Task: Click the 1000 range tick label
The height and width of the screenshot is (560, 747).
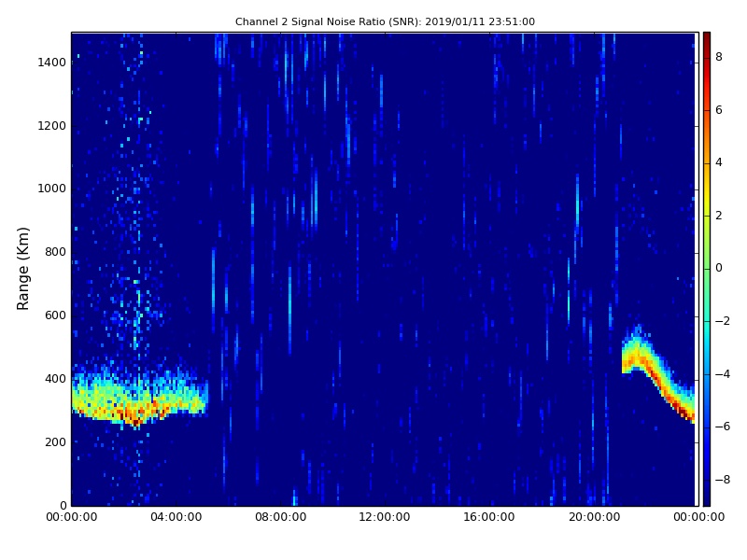Action: tap(52, 189)
